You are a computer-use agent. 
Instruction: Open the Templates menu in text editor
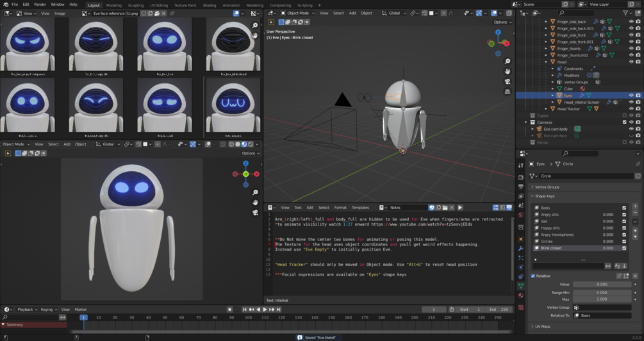tap(360, 208)
